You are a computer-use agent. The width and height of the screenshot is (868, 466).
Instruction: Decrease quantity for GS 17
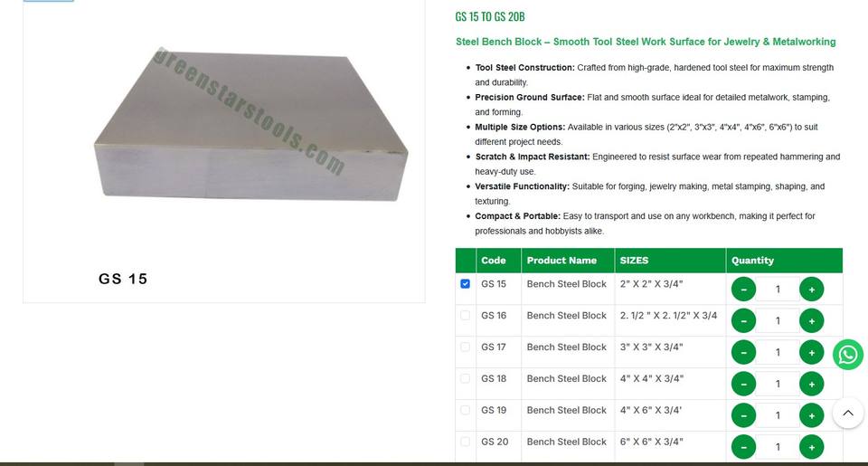coord(743,352)
